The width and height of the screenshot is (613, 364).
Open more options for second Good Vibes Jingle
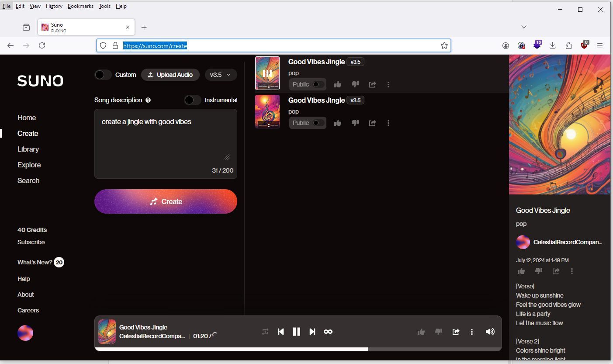coord(388,123)
